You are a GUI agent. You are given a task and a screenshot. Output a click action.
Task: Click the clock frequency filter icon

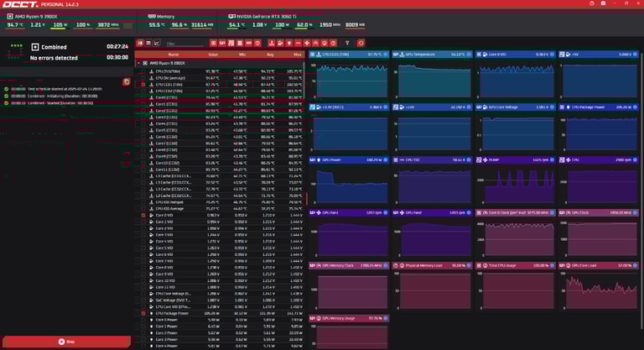point(316,43)
